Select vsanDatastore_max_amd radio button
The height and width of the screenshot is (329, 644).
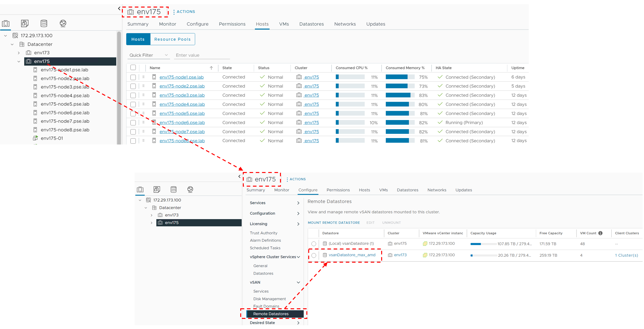point(313,255)
